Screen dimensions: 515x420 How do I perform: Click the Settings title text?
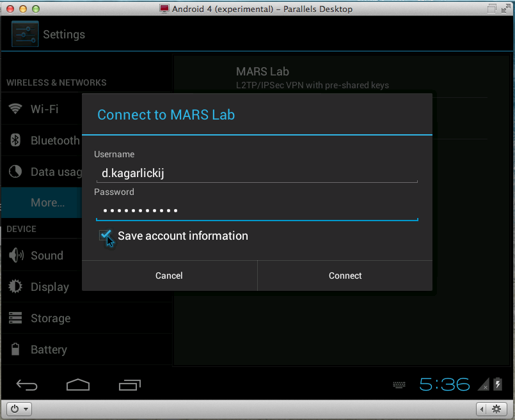pyautogui.click(x=64, y=35)
